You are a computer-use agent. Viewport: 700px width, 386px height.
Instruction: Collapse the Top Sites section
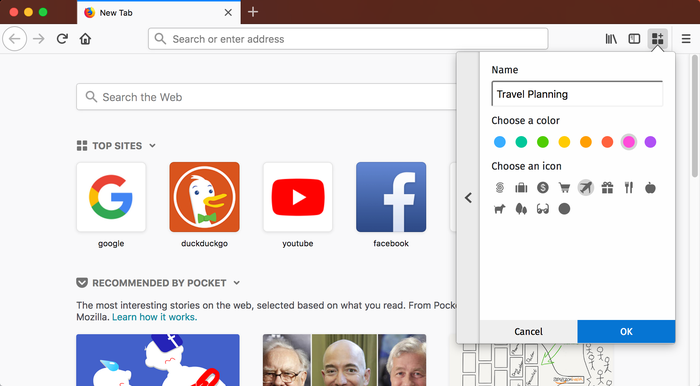point(152,145)
